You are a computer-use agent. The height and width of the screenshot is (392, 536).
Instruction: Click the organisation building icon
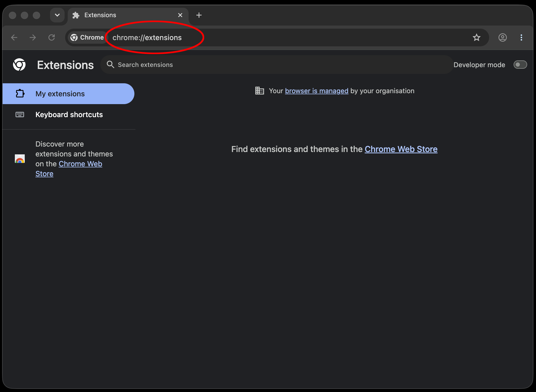click(259, 91)
